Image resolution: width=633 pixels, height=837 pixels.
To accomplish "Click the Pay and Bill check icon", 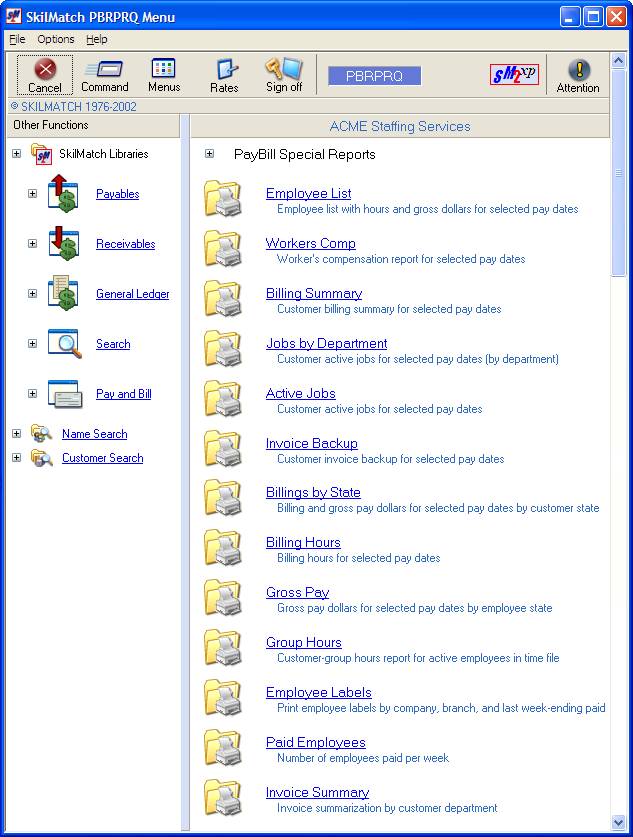I will coord(65,393).
